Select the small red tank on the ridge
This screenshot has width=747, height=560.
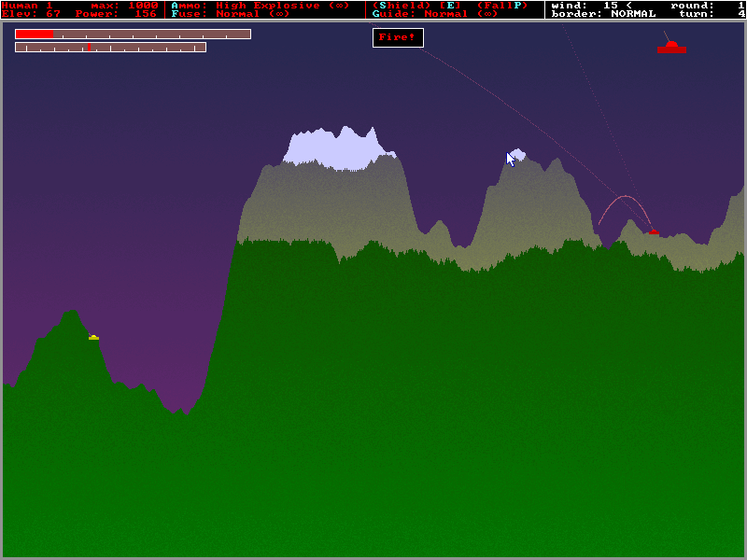click(x=654, y=231)
